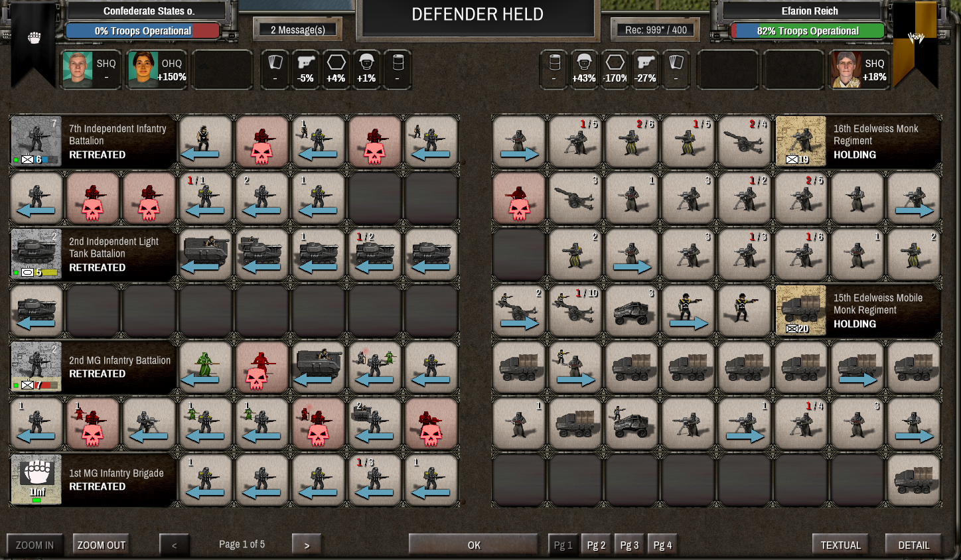Select 2nd MG Infantry Battalion unit icon
Screen dimensions: 961x560
click(x=37, y=367)
